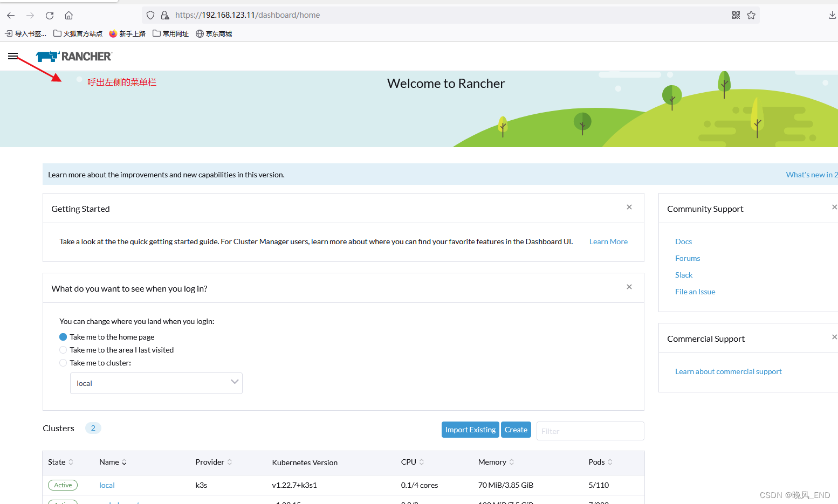
Task: Open the 新手上路 bookmark
Action: [127, 33]
